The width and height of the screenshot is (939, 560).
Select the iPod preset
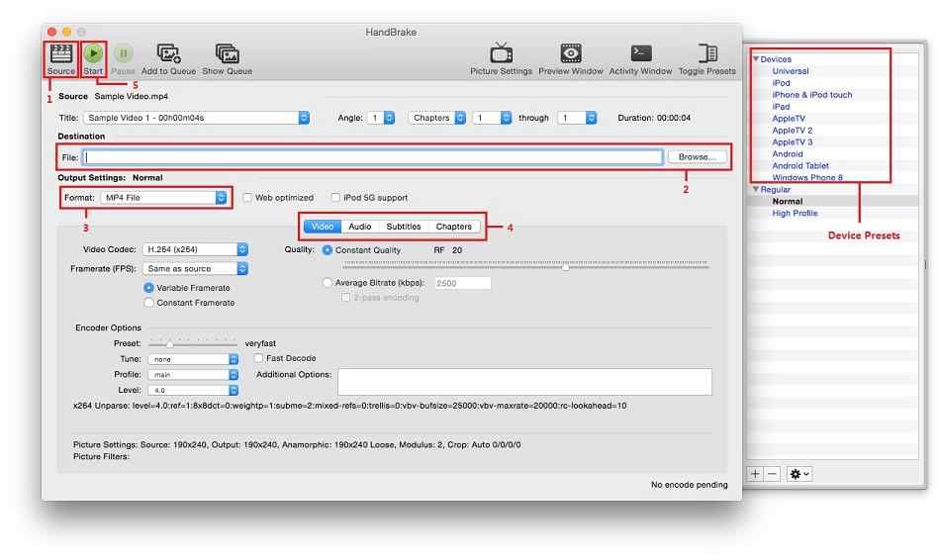pyautogui.click(x=781, y=83)
